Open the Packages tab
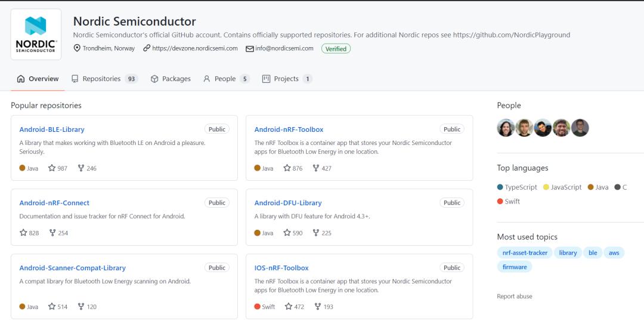Viewport: 644px width, 324px height. [171, 79]
